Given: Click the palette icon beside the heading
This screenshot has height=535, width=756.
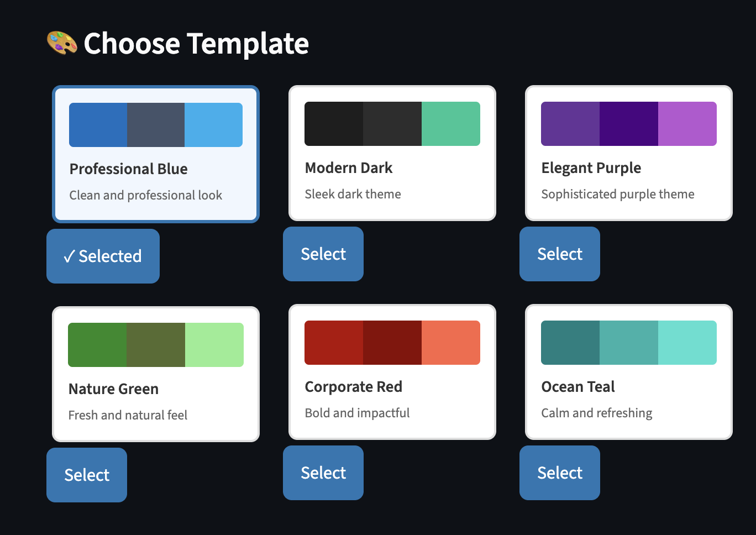Looking at the screenshot, I should tap(61, 43).
